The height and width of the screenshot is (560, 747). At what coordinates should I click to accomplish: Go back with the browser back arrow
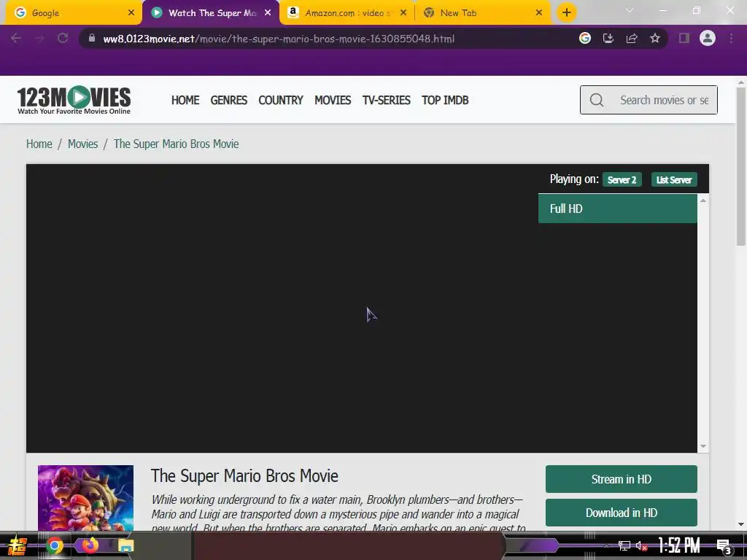click(16, 38)
